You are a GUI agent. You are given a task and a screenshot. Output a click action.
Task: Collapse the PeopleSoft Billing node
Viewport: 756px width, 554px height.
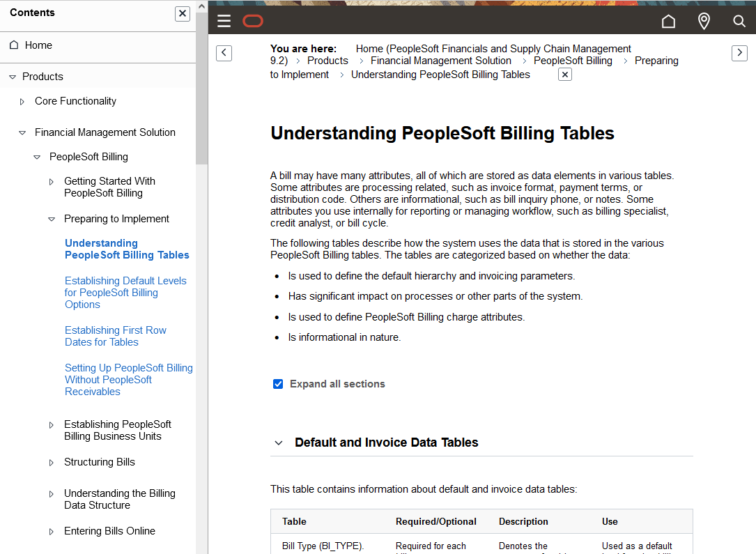37,157
